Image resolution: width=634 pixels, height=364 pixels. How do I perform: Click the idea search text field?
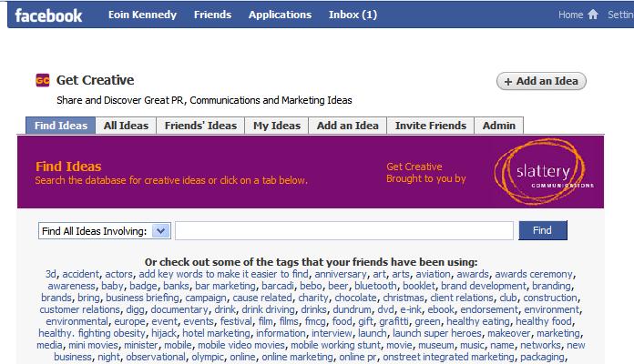(x=344, y=230)
